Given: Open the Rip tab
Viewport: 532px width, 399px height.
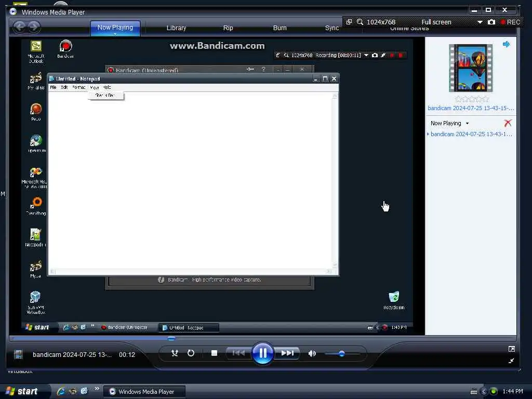Looking at the screenshot, I should click(x=228, y=28).
